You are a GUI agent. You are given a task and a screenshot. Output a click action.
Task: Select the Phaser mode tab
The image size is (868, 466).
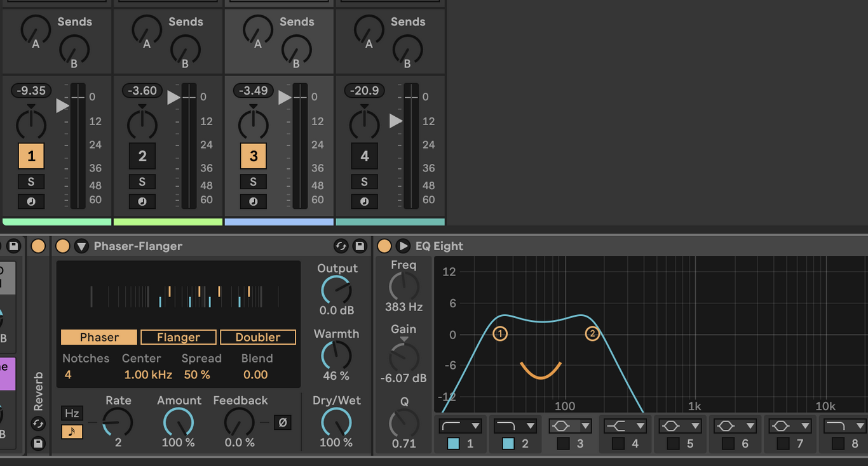98,337
